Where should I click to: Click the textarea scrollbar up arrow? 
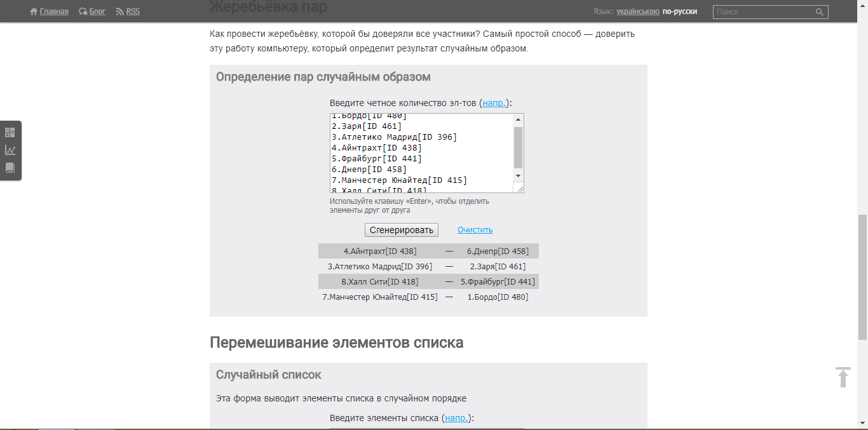pos(518,119)
